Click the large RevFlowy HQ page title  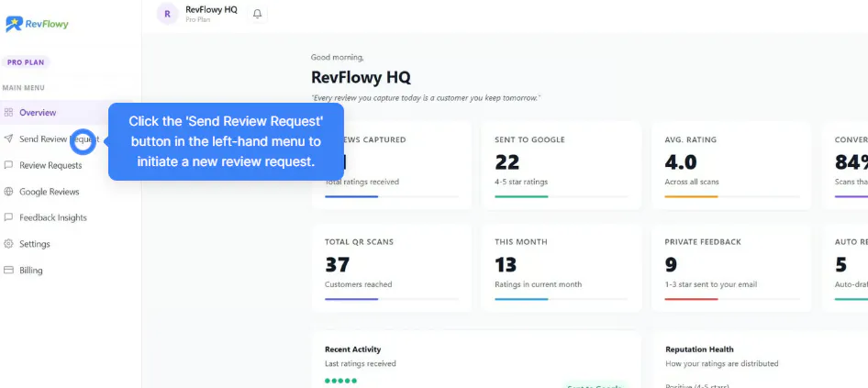pos(361,77)
